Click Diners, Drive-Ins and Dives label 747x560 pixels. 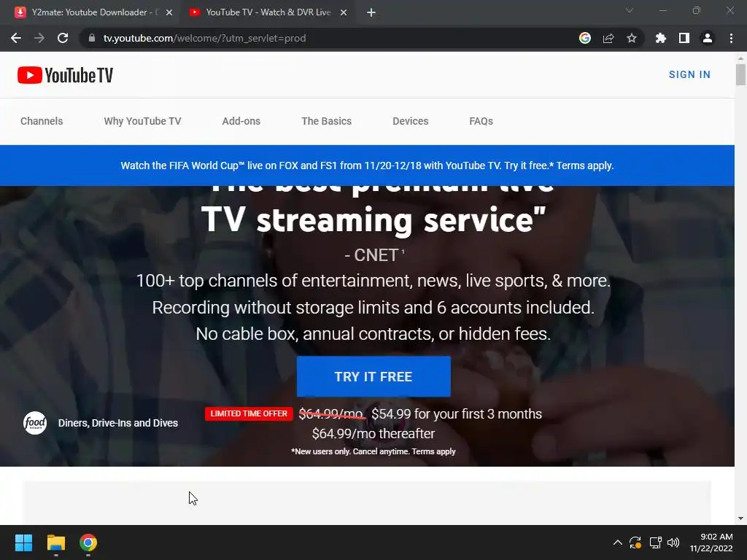[118, 423]
